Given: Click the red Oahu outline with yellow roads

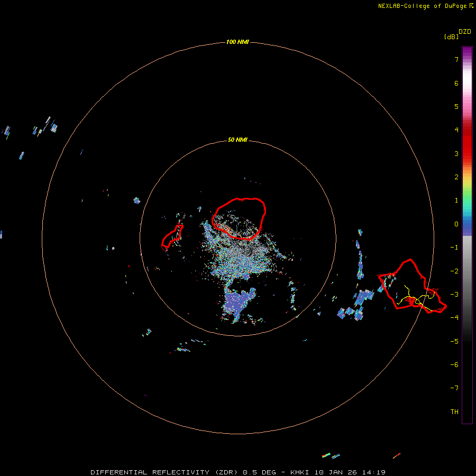Looking at the screenshot, I should click(412, 286).
